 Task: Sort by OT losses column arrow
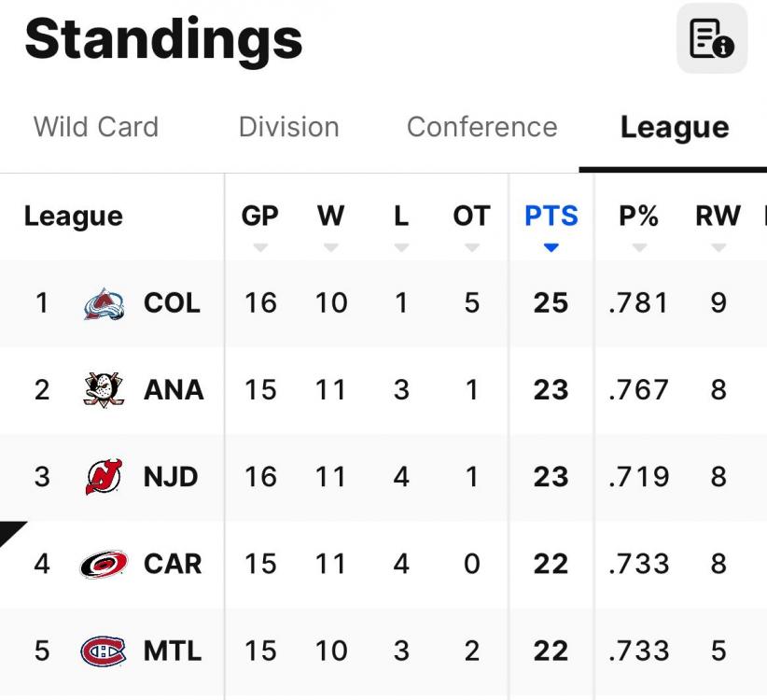pyautogui.click(x=471, y=248)
